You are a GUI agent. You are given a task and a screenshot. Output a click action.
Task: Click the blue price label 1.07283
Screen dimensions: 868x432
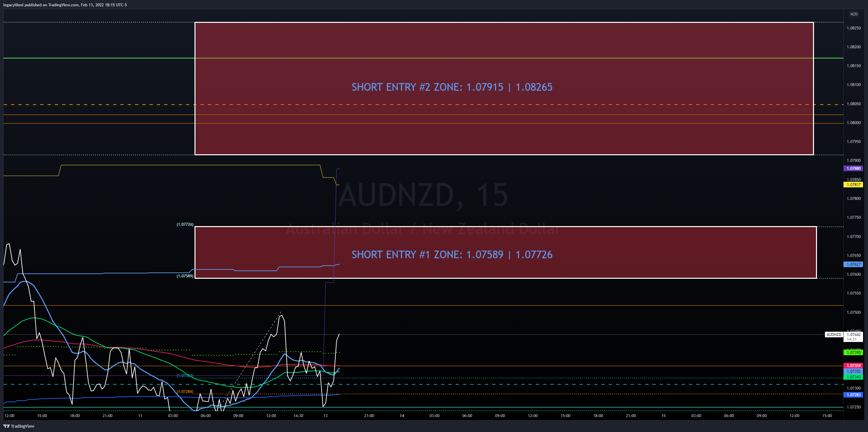[853, 395]
